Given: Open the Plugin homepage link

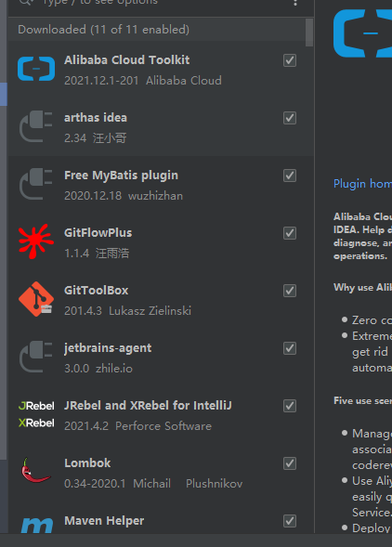Looking at the screenshot, I should pos(362,184).
